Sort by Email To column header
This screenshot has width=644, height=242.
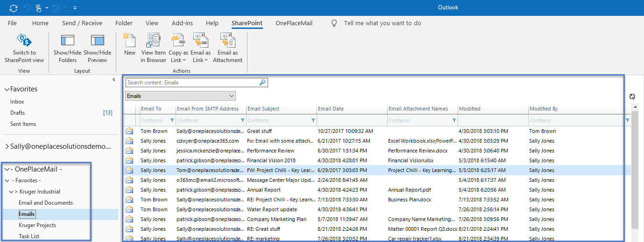157,109
